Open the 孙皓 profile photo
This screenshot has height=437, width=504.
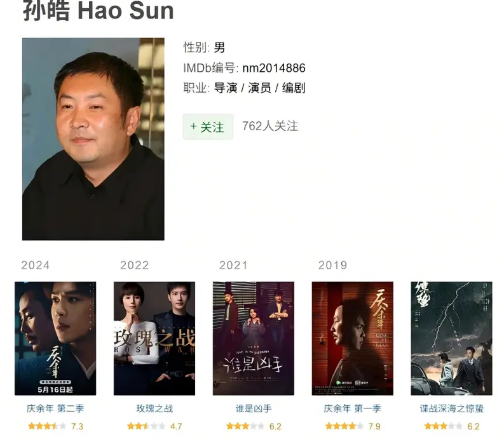[93, 139]
